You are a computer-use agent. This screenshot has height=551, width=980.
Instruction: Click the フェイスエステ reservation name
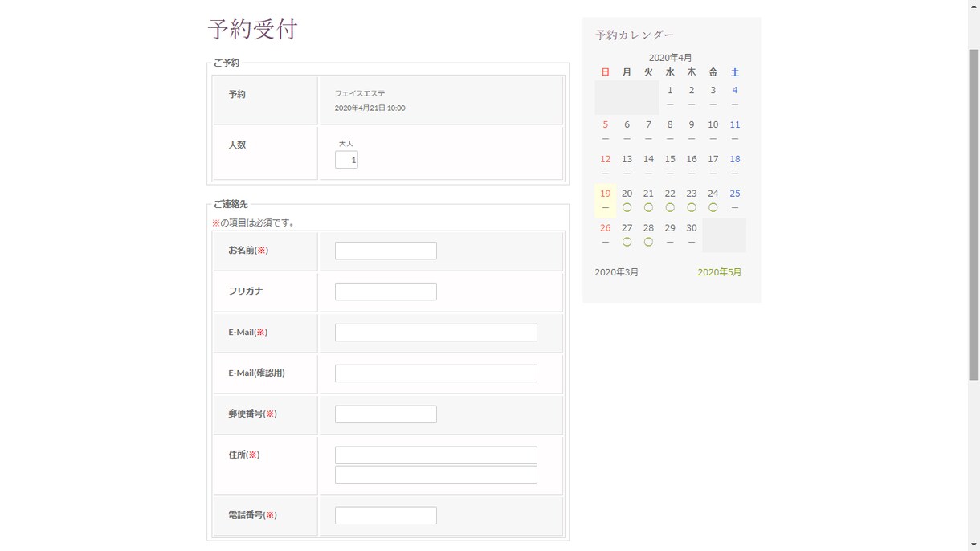(x=360, y=93)
